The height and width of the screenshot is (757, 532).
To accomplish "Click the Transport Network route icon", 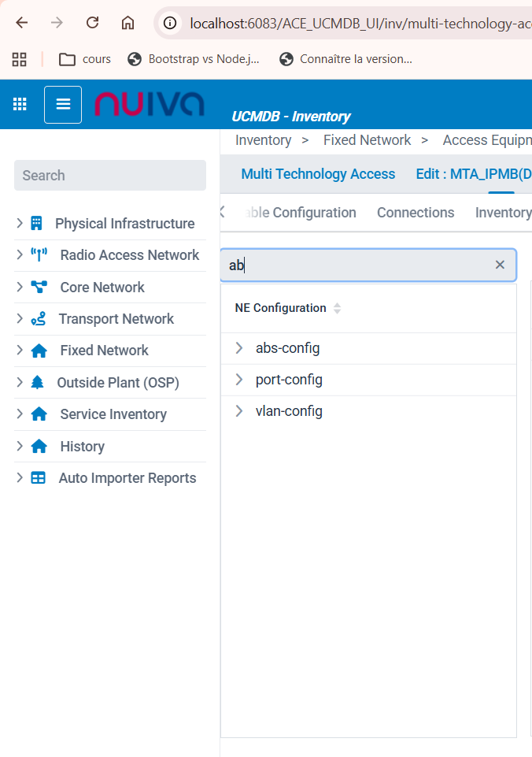I will [x=38, y=319].
